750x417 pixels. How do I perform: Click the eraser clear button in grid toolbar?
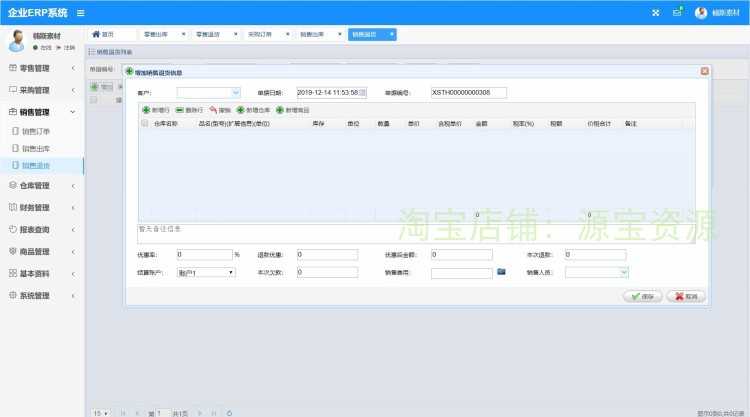point(220,110)
